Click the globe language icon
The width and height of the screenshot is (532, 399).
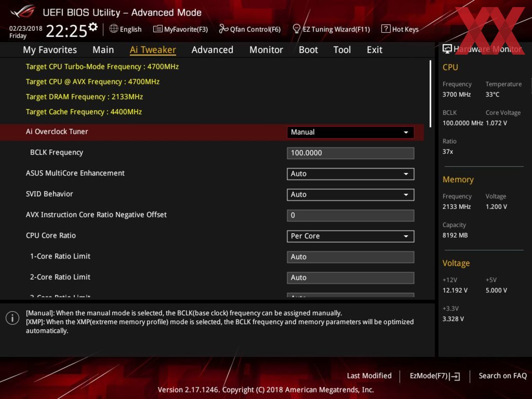(x=113, y=29)
